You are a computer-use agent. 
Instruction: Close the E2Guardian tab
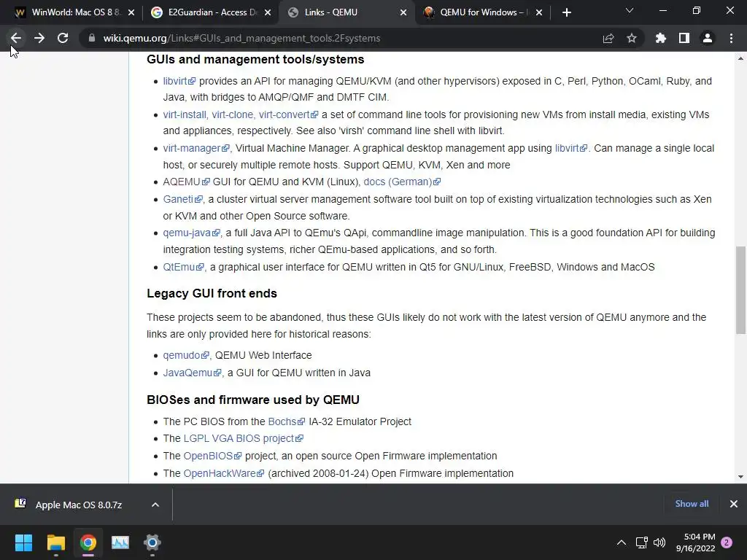click(268, 12)
